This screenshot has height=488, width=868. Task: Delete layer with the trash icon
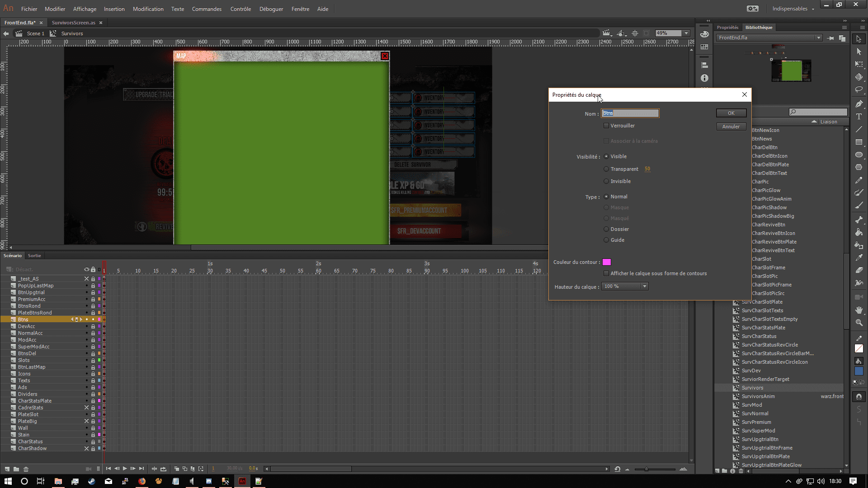pyautogui.click(x=26, y=469)
